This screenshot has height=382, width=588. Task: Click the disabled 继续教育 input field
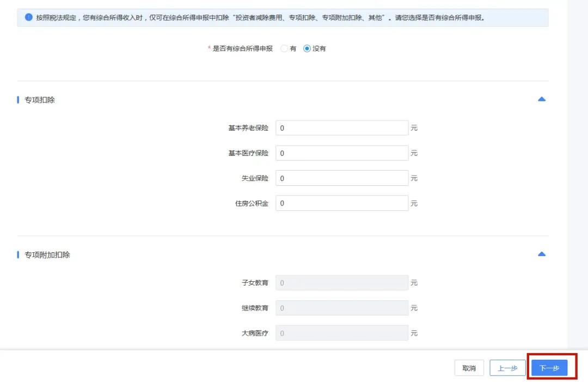[342, 308]
